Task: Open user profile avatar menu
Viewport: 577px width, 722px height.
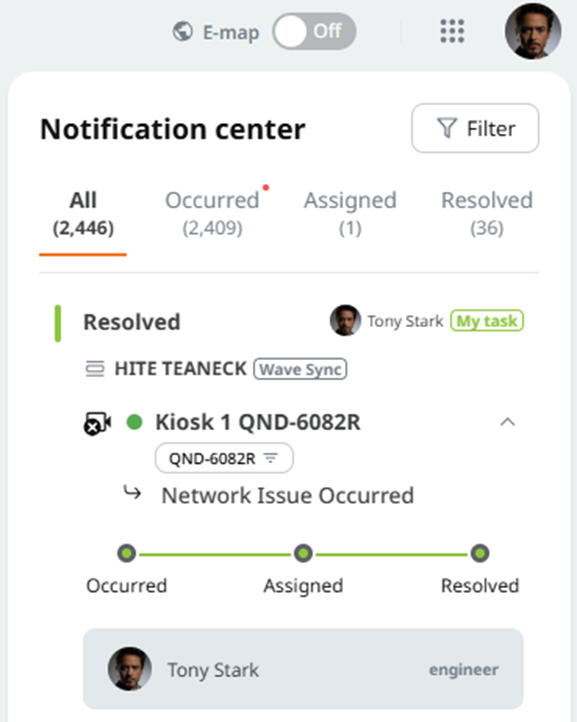Action: coord(533,31)
